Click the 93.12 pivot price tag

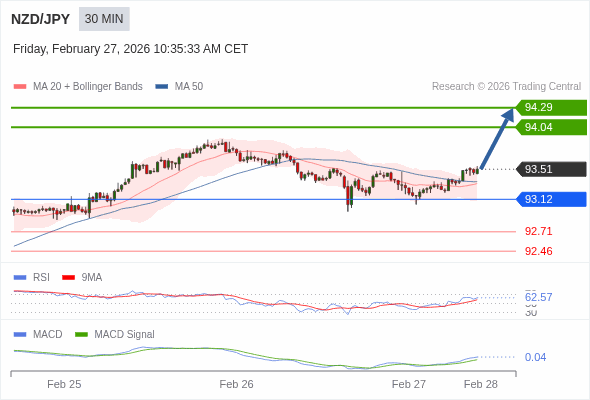[551, 199]
